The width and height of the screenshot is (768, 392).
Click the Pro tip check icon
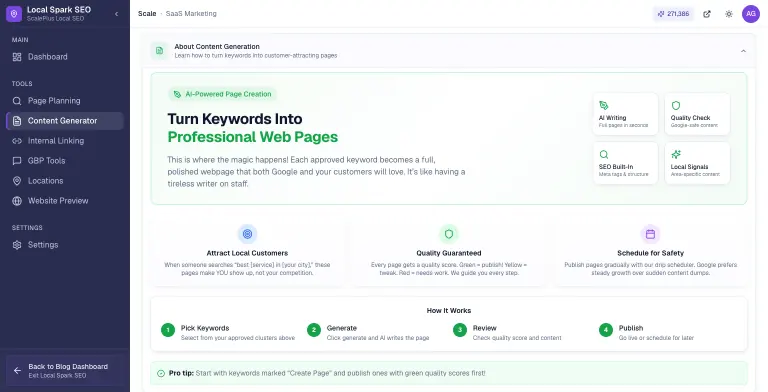point(161,373)
